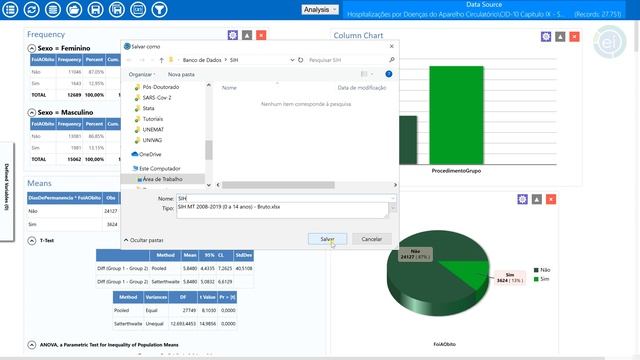This screenshot has height=360, width=640.
Task: Open the file type Tipo dropdown
Action: tap(393, 209)
